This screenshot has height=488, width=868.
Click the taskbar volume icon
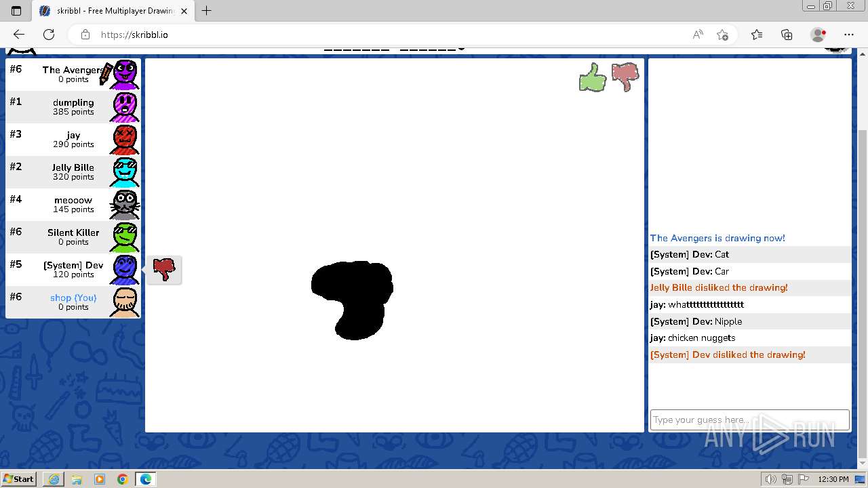(x=770, y=479)
